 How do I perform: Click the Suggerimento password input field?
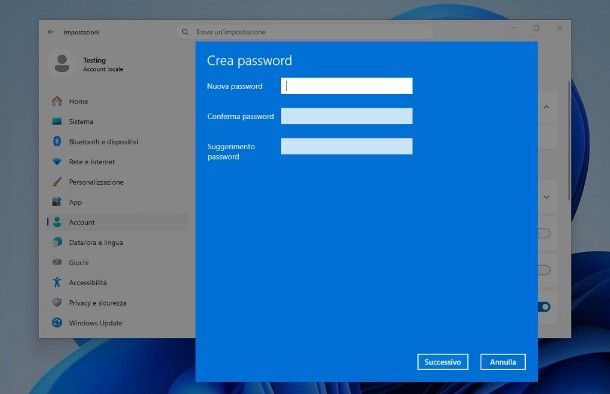pyautogui.click(x=347, y=146)
